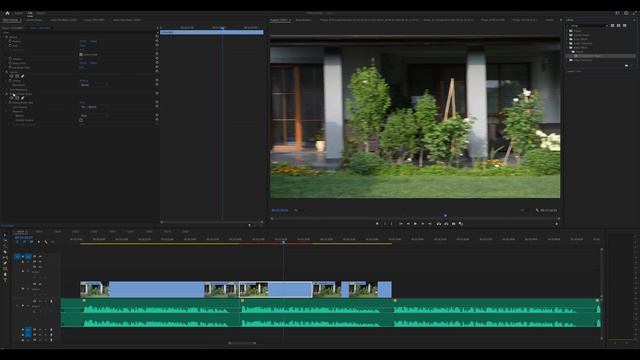Toggle Rotation animation stopwatch

(x=10, y=59)
